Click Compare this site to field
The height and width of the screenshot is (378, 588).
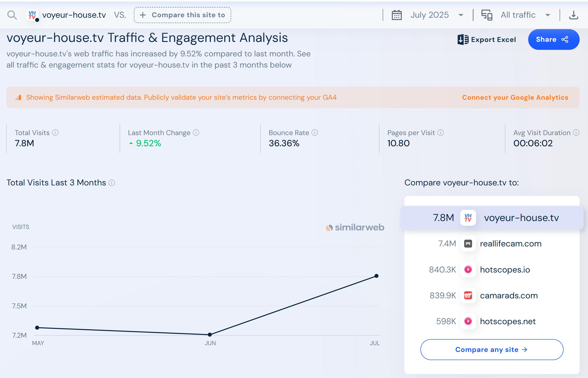tap(182, 15)
